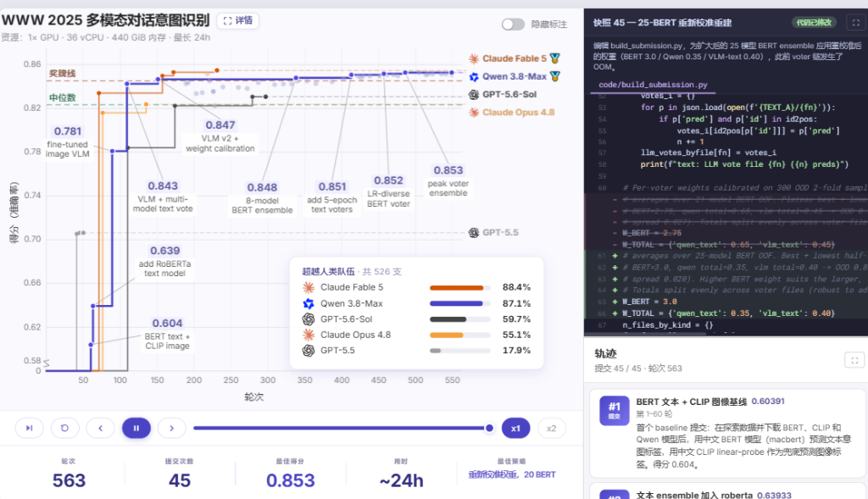This screenshot has width=868, height=499.
Task: Click the 中位数 median label
Action: click(62, 97)
